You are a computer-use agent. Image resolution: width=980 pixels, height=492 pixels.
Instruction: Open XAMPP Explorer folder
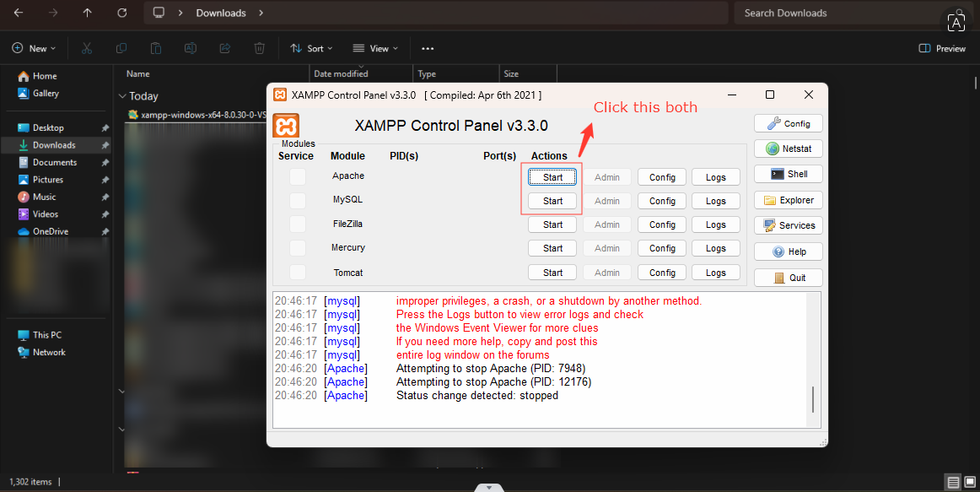pyautogui.click(x=788, y=200)
